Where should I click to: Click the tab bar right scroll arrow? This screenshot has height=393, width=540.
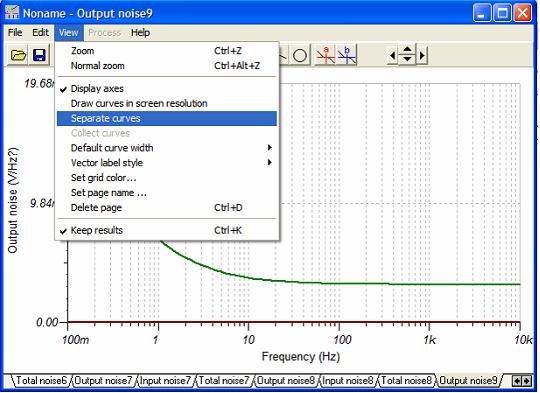click(527, 381)
